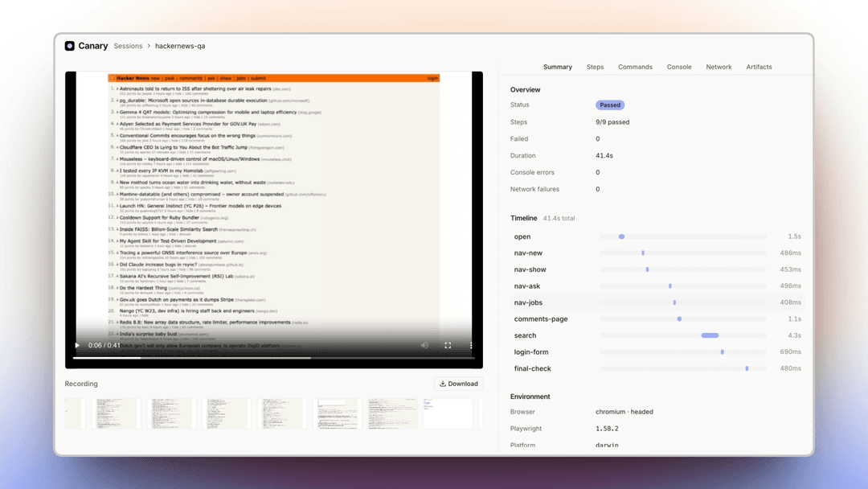Click the Canary logo icon
868x489 pixels.
[69, 46]
